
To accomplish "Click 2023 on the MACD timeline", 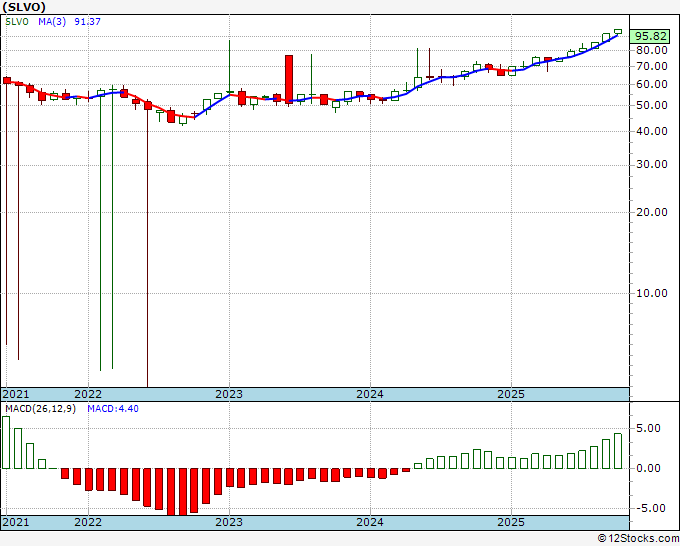I will click(x=229, y=522).
